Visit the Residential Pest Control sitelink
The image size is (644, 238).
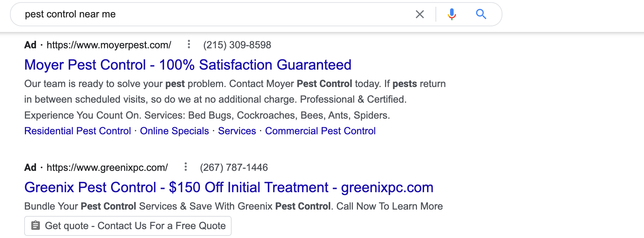[78, 131]
